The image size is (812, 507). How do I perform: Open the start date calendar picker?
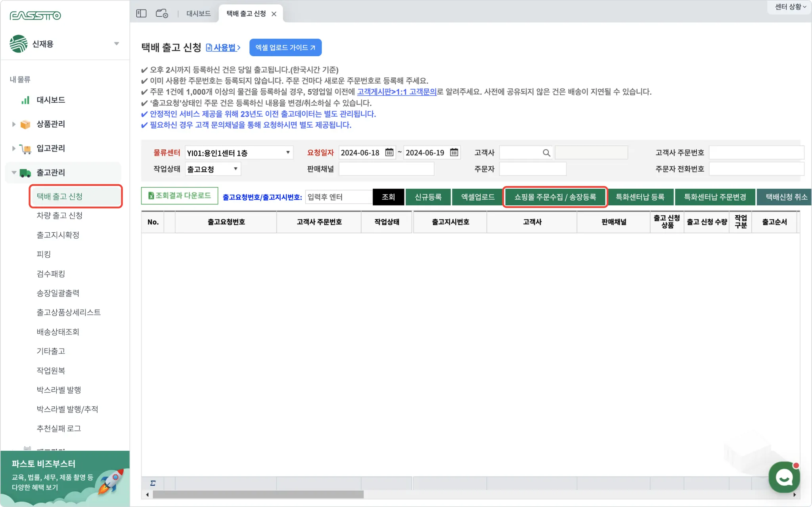tap(389, 153)
